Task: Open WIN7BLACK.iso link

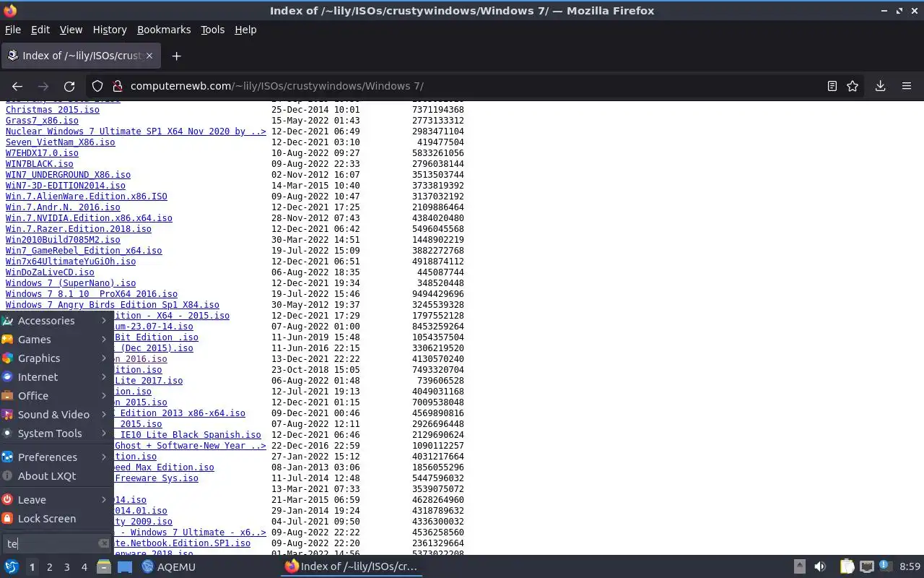Action: [40, 164]
